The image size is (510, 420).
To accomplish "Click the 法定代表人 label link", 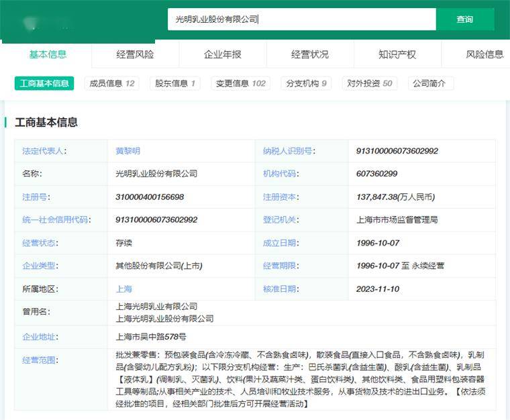I will click(44, 151).
